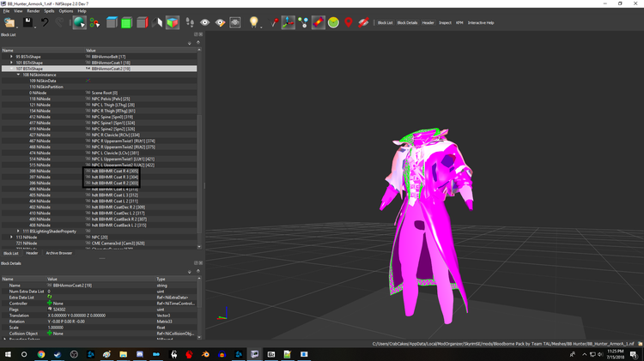Click the green-yellow circle gauge icon

(333, 22)
